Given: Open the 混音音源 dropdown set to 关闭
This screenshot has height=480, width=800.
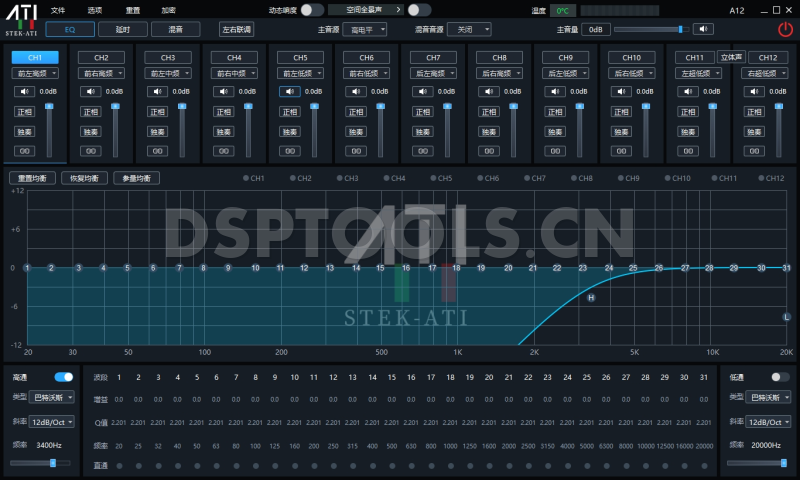Looking at the screenshot, I should click(x=469, y=30).
